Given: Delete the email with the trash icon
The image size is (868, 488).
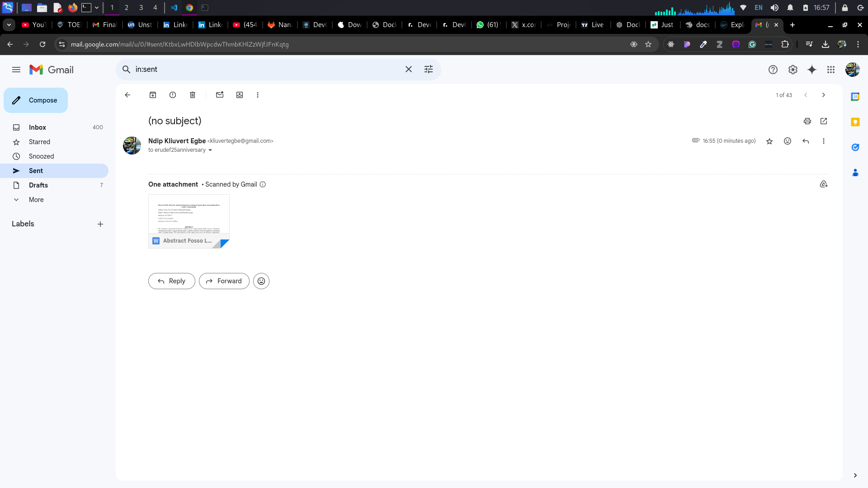Looking at the screenshot, I should 193,95.
